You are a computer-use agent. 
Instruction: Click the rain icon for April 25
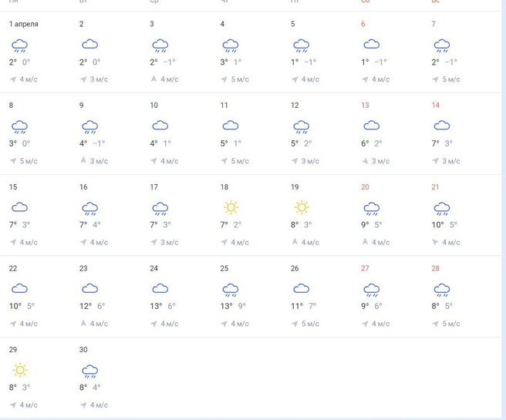[230, 290]
